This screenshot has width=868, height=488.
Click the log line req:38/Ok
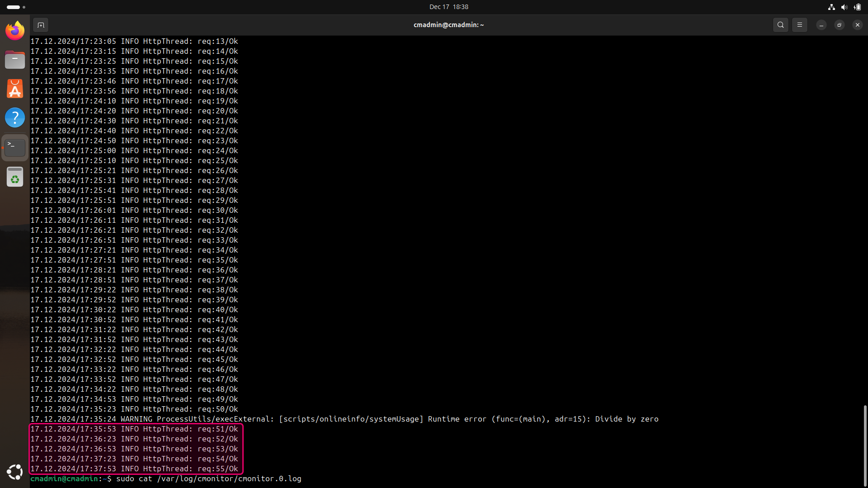tap(134, 290)
